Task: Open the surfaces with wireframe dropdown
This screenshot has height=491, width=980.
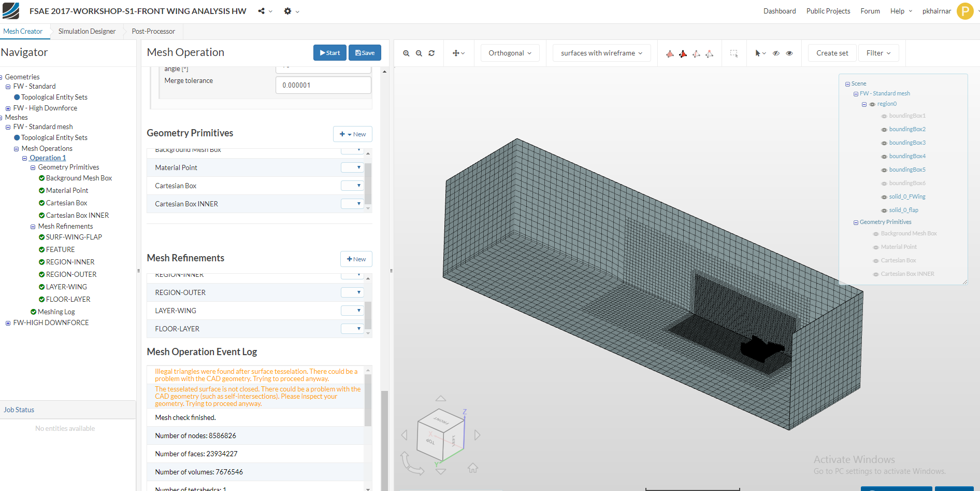Action: coord(601,53)
